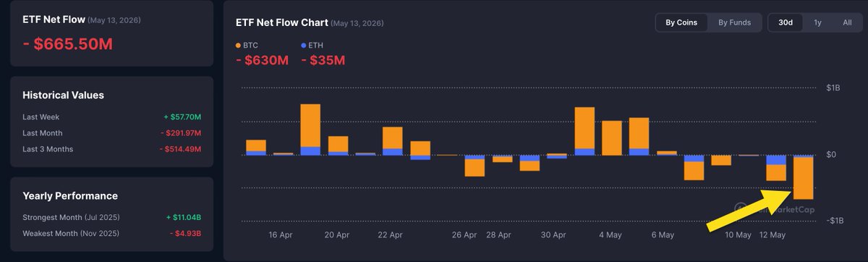This screenshot has height=262, width=868.
Task: Click the Last Month -$291.97M value
Action: (181, 133)
